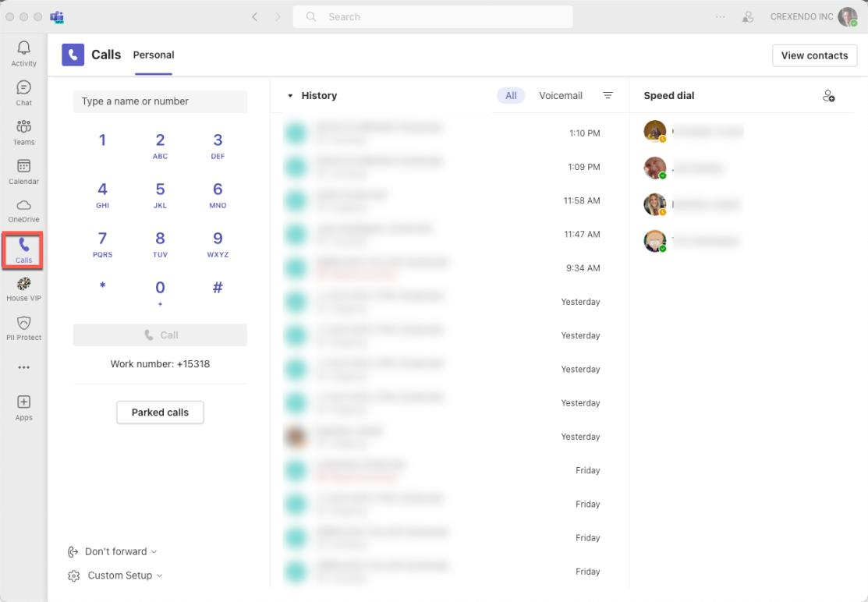Select the third speed dial contact avatar
The image size is (868, 602).
coord(655,204)
